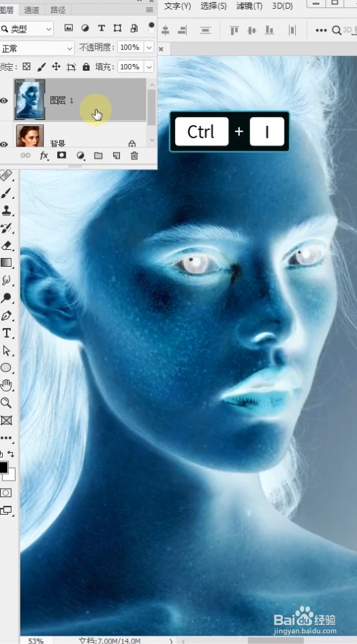
Task: Filter layers by adjustment layer type
Action: pyautogui.click(x=85, y=28)
